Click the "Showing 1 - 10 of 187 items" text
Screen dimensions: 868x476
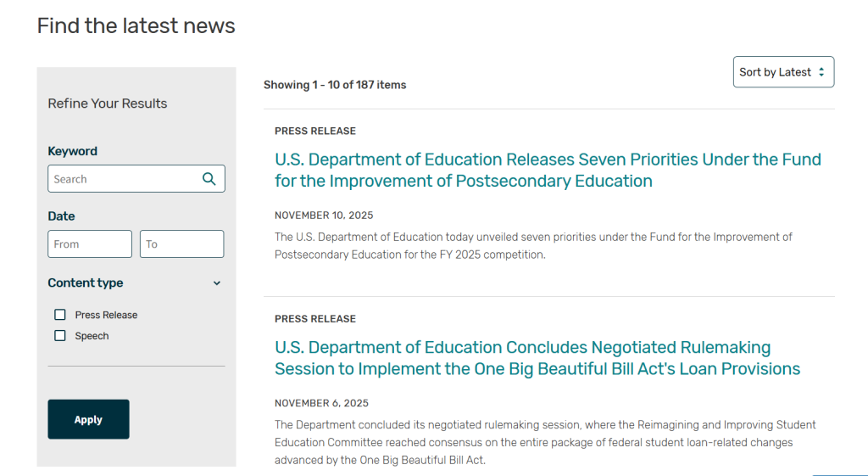334,85
